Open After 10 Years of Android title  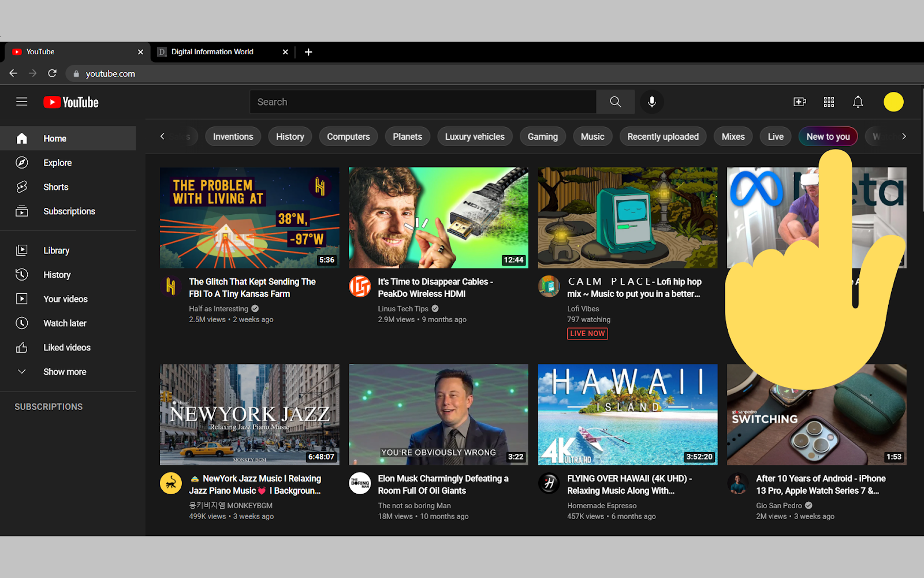(x=821, y=484)
